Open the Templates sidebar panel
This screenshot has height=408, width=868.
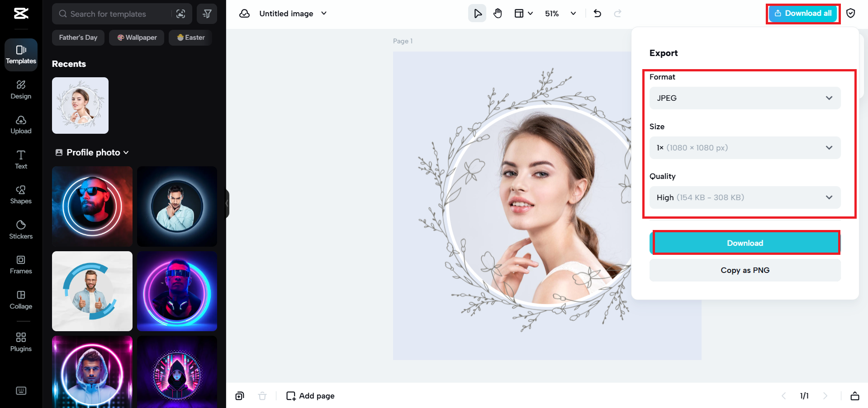[x=21, y=55]
